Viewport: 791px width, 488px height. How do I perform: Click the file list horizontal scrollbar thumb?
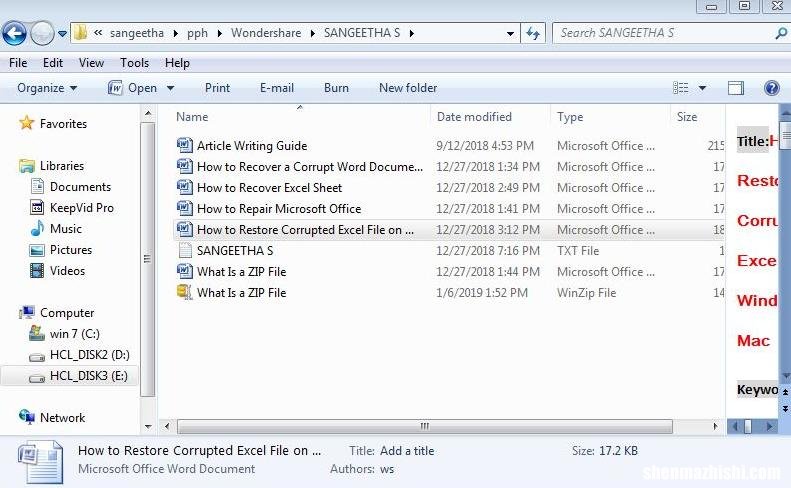point(425,426)
